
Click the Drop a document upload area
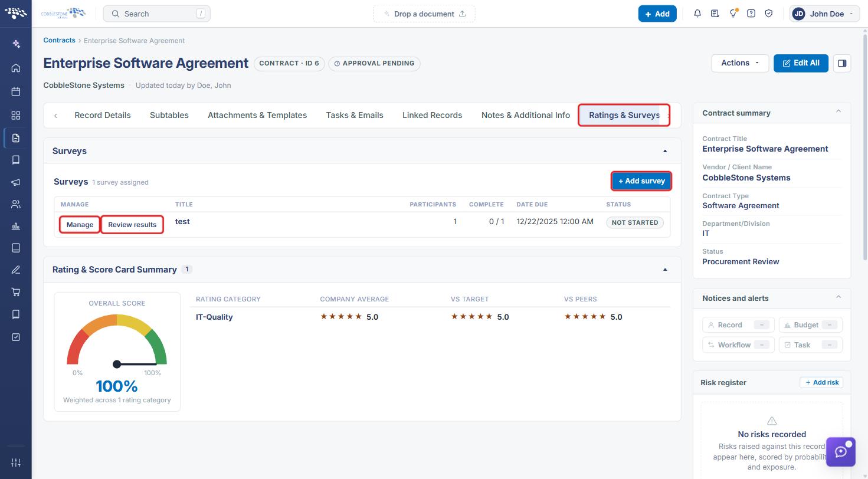point(424,14)
